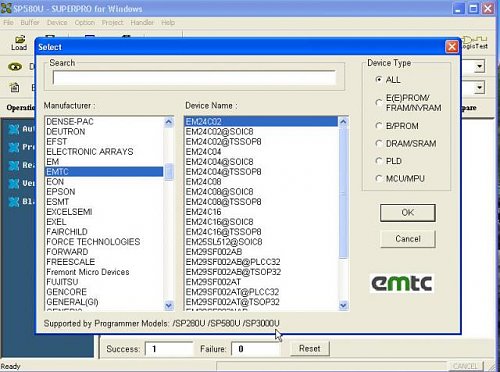Close the Select dialog
This screenshot has height=372, width=500.
[452, 47]
